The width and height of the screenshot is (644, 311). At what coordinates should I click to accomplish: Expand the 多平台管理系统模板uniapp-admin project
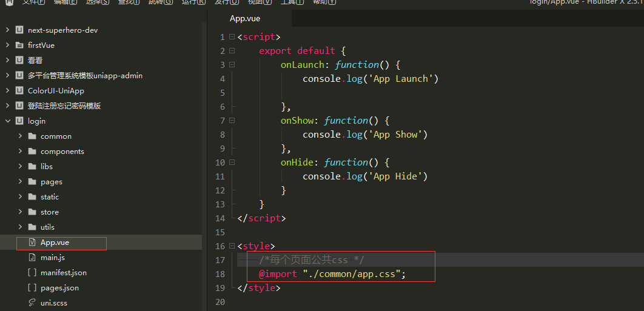click(7, 76)
